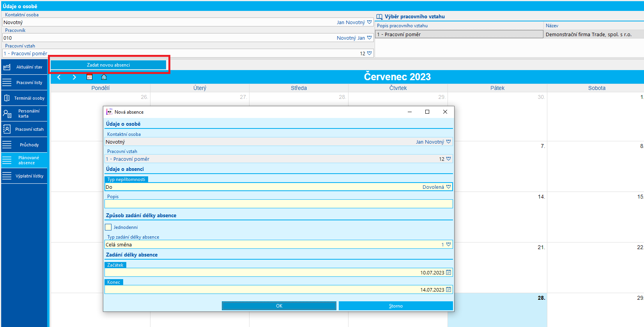Click the Konec date field
644x327 pixels.
point(279,290)
